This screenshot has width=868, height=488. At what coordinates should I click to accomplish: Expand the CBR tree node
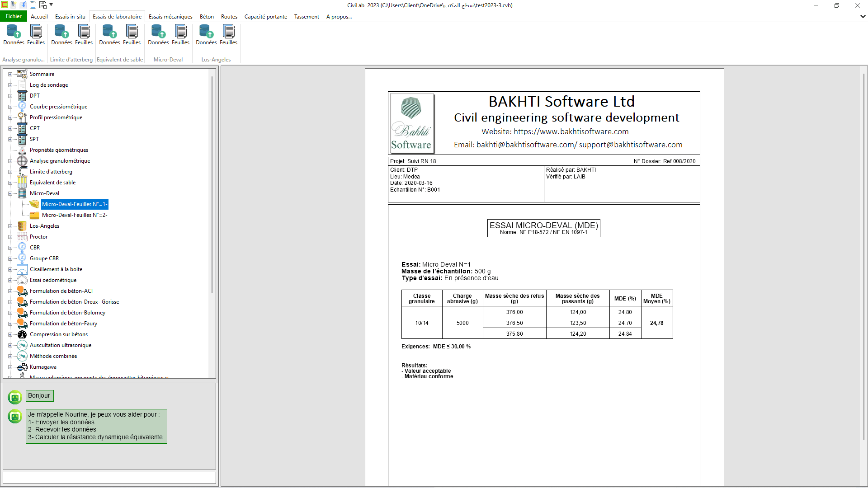coord(10,248)
